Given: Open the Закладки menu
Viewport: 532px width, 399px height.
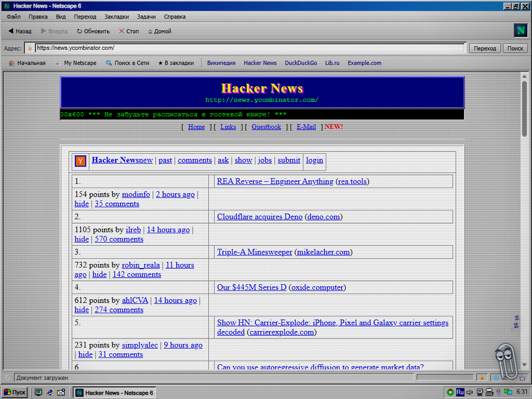Looking at the screenshot, I should click(117, 17).
